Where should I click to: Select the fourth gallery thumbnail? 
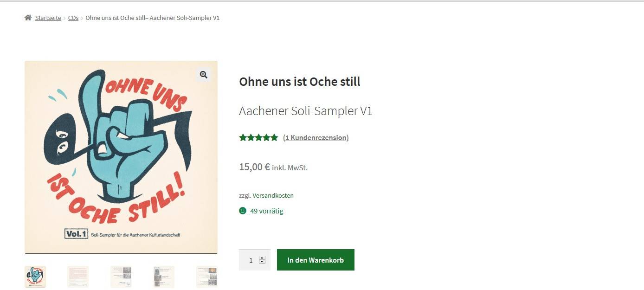pos(163,276)
